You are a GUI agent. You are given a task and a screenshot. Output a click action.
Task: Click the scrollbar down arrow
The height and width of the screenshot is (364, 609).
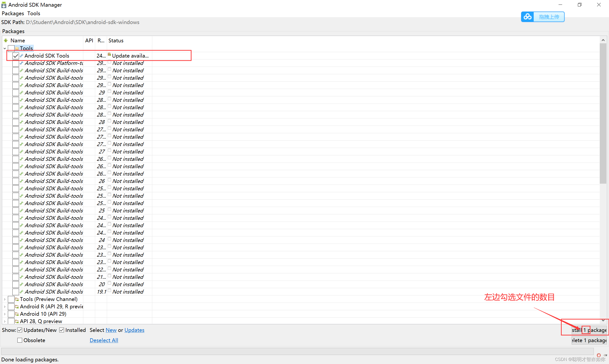tap(603, 320)
